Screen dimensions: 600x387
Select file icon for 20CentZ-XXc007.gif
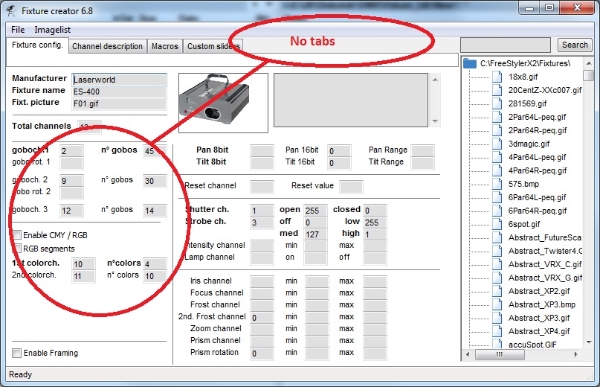(x=497, y=90)
